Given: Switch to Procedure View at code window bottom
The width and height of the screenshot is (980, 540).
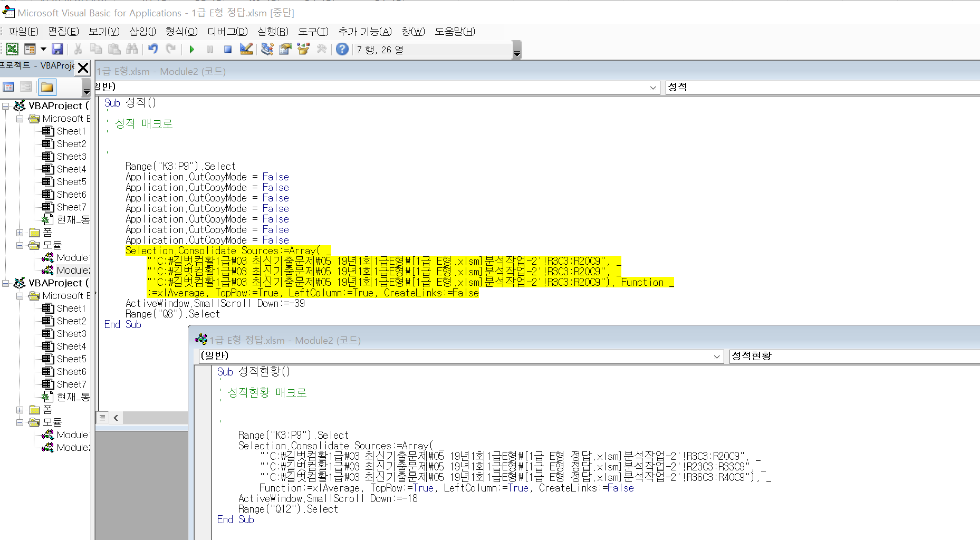Looking at the screenshot, I should [x=103, y=418].
